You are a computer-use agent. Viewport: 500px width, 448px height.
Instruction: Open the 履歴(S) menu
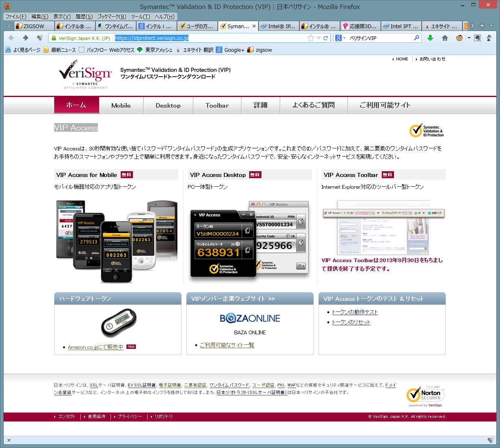pos(84,16)
